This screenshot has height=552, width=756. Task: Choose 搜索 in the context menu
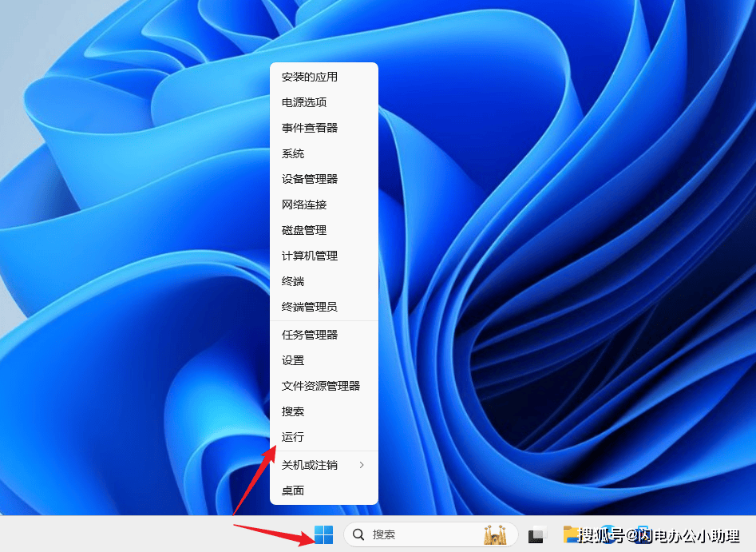pos(324,411)
